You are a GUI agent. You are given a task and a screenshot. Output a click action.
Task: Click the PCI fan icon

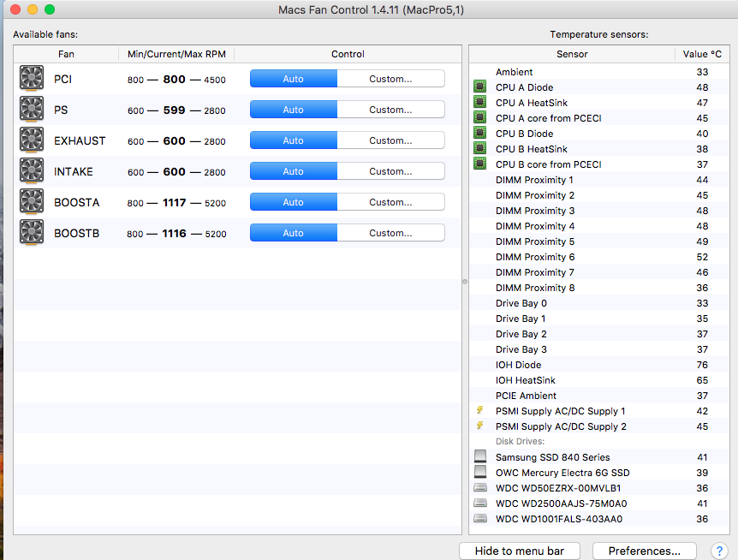32,78
